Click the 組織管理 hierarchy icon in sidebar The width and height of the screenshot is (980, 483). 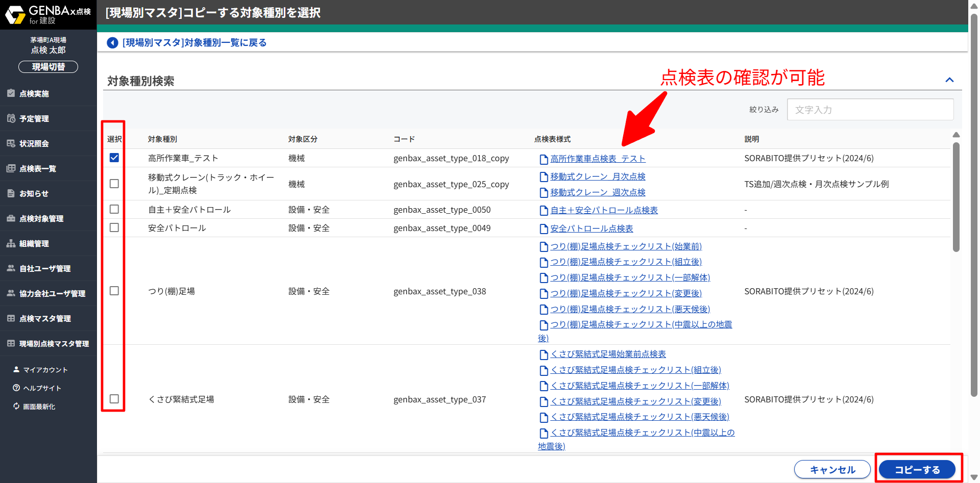pos(11,243)
